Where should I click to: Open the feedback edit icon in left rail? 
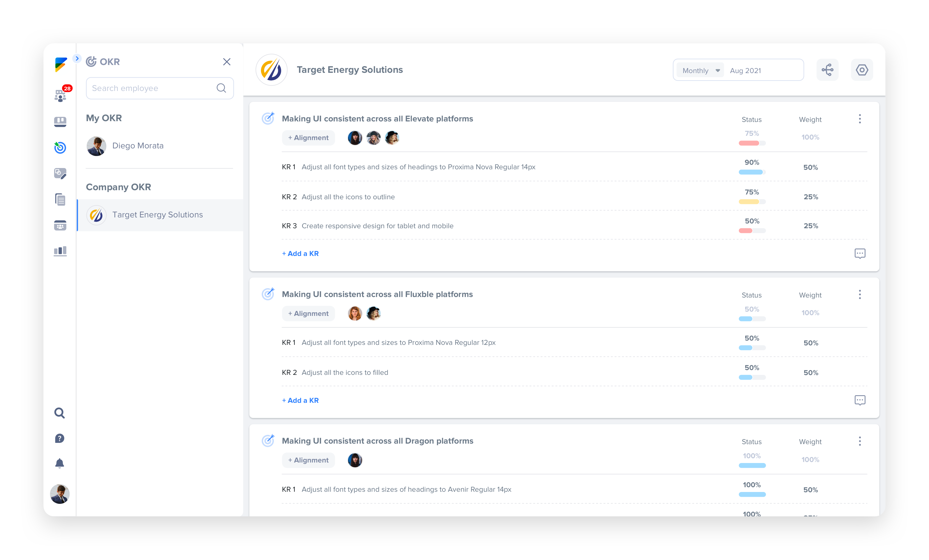pyautogui.click(x=60, y=173)
